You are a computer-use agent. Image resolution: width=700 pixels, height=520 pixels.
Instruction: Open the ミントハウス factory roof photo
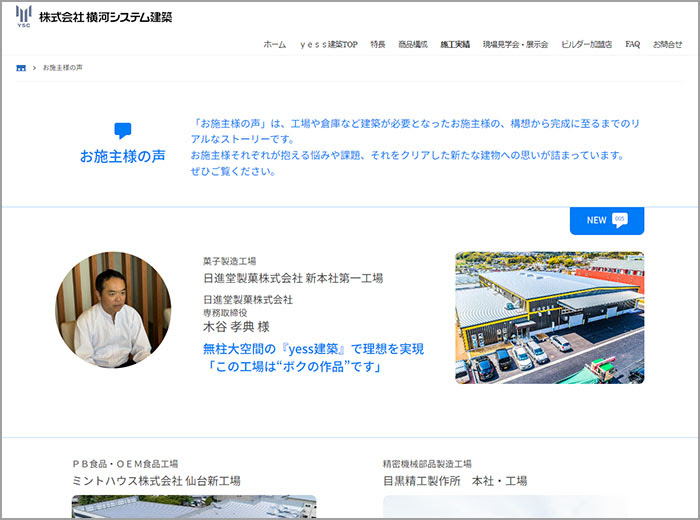click(x=194, y=507)
